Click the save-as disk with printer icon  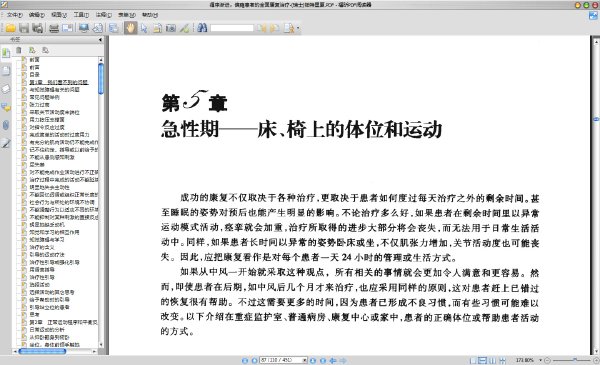37,28
